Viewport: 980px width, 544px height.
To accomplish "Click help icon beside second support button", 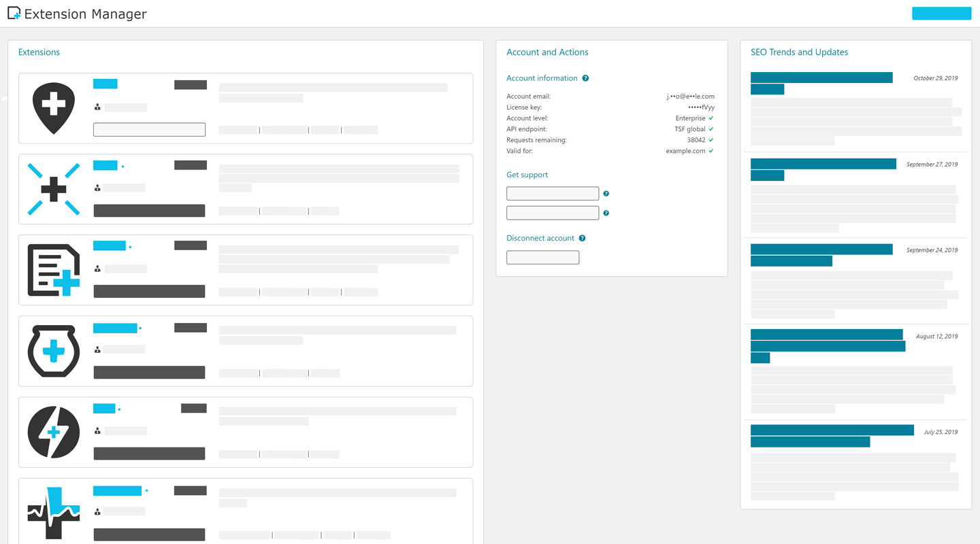I will point(606,214).
